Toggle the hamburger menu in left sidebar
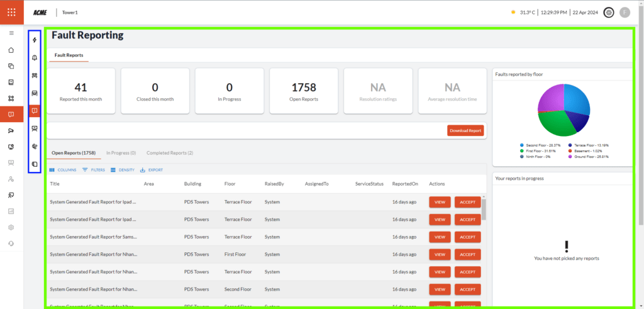Image resolution: width=644 pixels, height=309 pixels. click(x=11, y=32)
